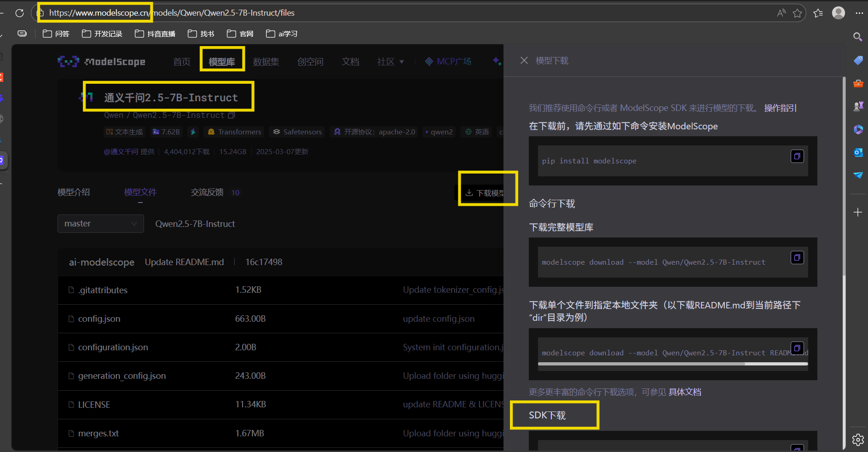Open the sidebar Outlook icon
Screen dimensions: 868x452
(858, 152)
